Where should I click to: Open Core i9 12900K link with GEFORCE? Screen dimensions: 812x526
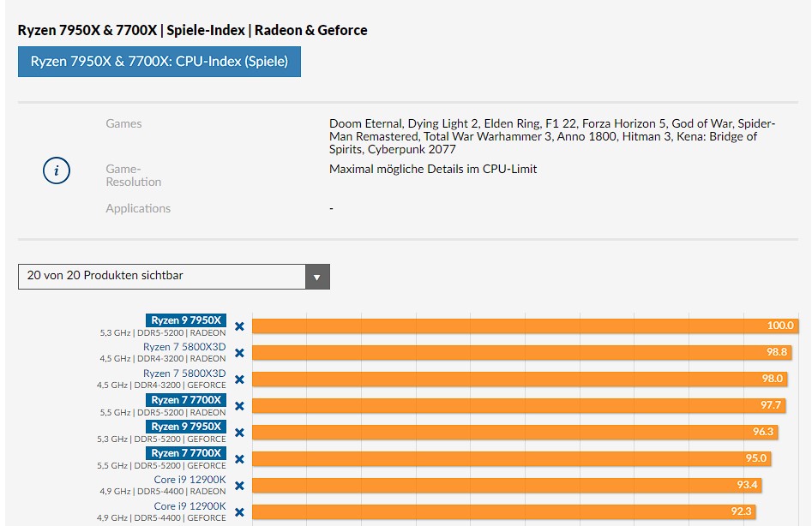189,505
